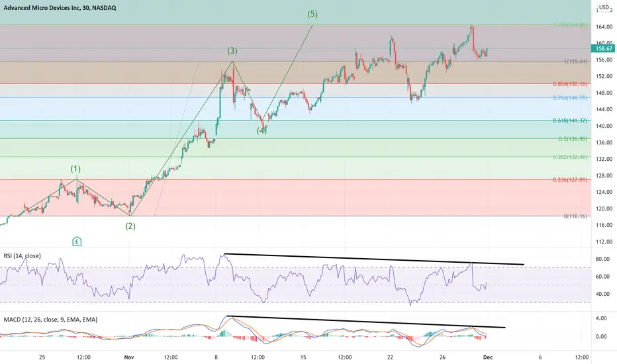Viewport: 617px width, 364px height.
Task: Click the RSI divergence trend line
Action: pos(374,259)
